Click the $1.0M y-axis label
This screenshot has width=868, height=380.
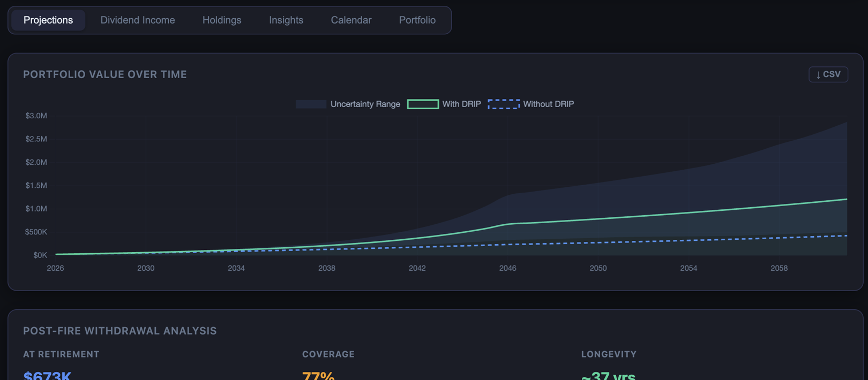36,209
